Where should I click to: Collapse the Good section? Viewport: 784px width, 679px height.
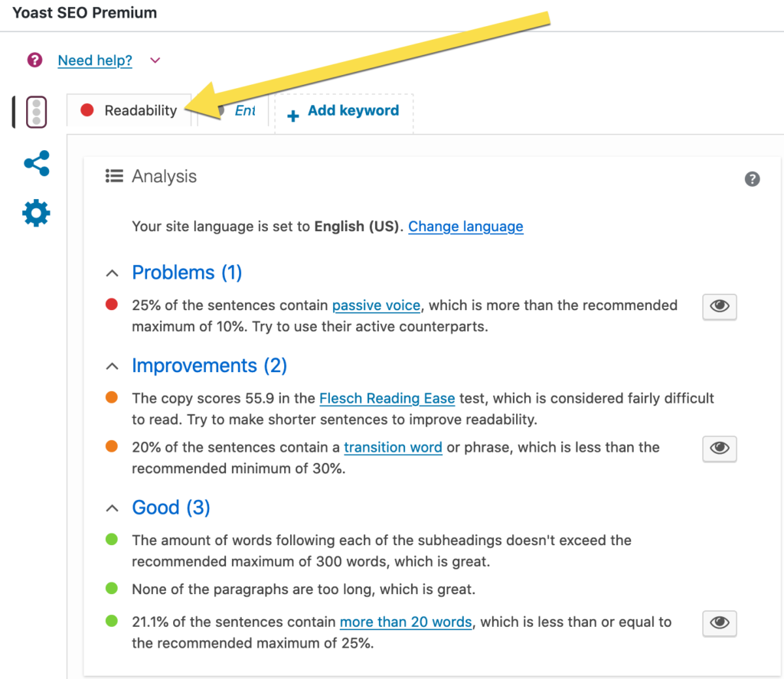pos(112,508)
